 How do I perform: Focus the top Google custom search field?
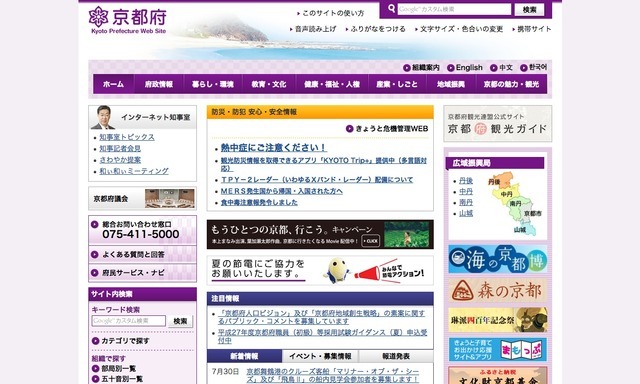tap(454, 9)
